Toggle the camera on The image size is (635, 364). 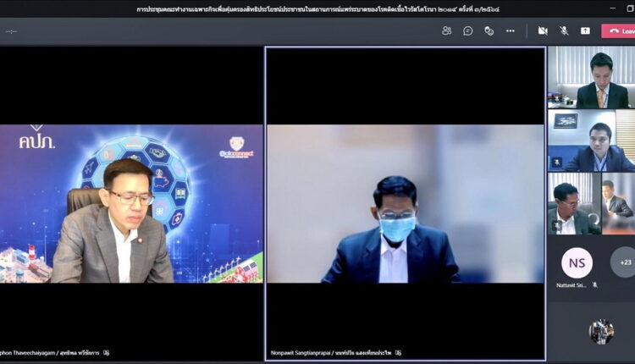(x=543, y=30)
